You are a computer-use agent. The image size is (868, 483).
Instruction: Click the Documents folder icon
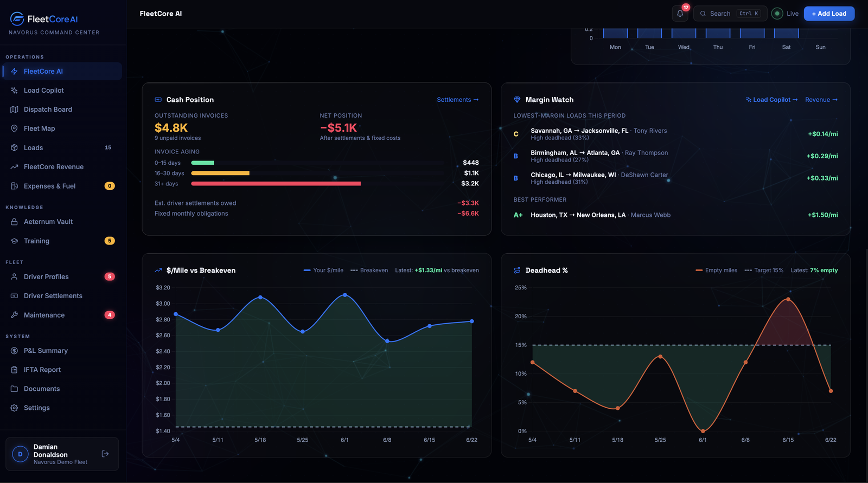pos(14,389)
